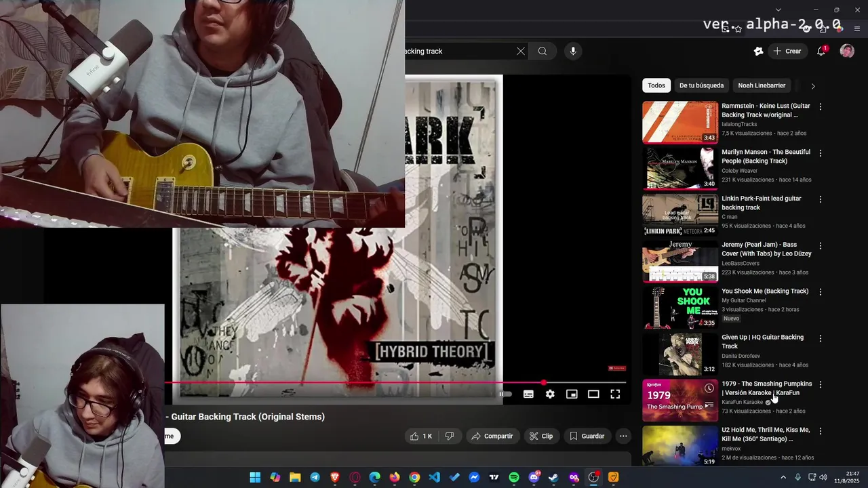Image resolution: width=868 pixels, height=488 pixels.
Task: Select De tu búsqueda filter chip
Action: coord(702,85)
